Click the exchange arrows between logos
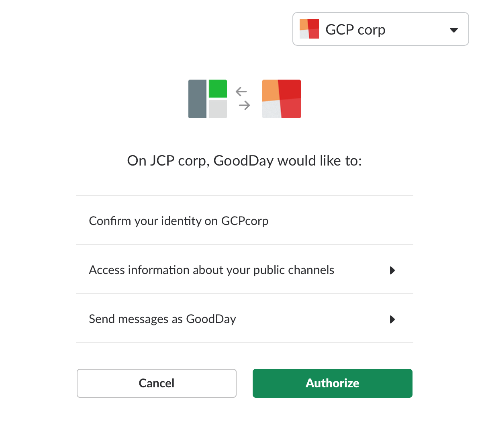This screenshot has width=482, height=448. tap(243, 98)
